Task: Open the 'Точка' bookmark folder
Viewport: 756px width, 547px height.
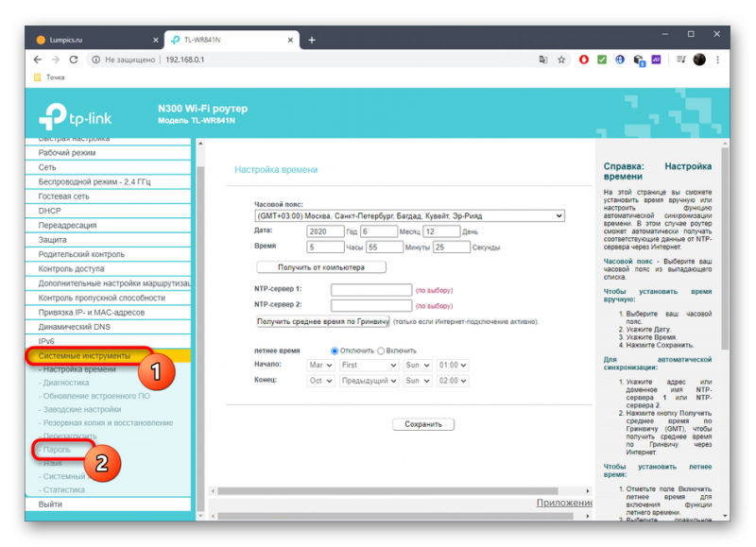Action: click(50, 77)
